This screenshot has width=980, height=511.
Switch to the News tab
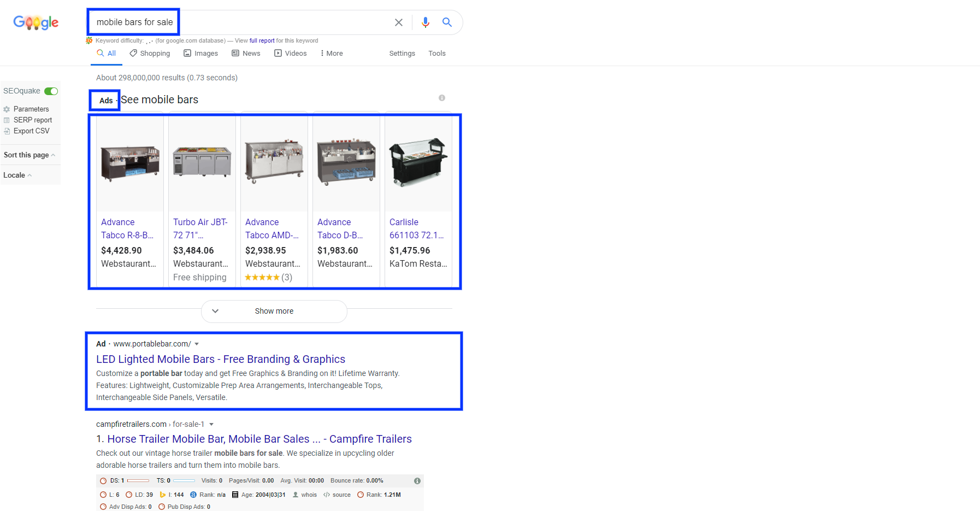[x=246, y=54]
